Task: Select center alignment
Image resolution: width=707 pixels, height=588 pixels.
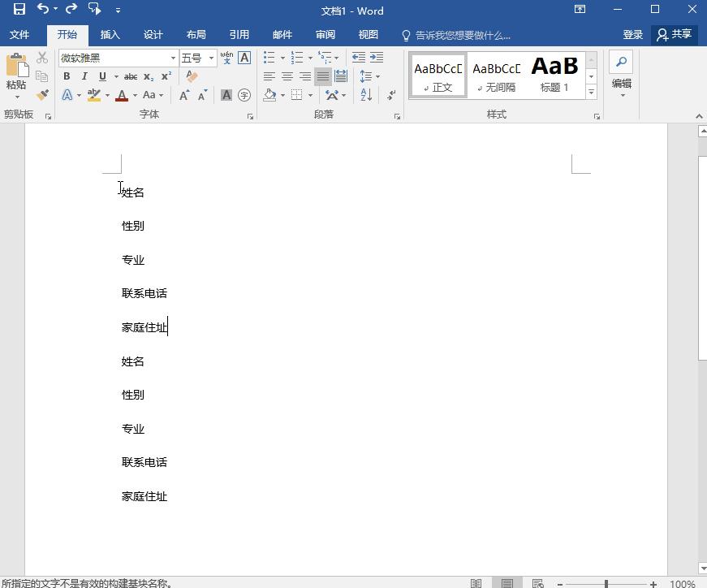Action: (287, 76)
